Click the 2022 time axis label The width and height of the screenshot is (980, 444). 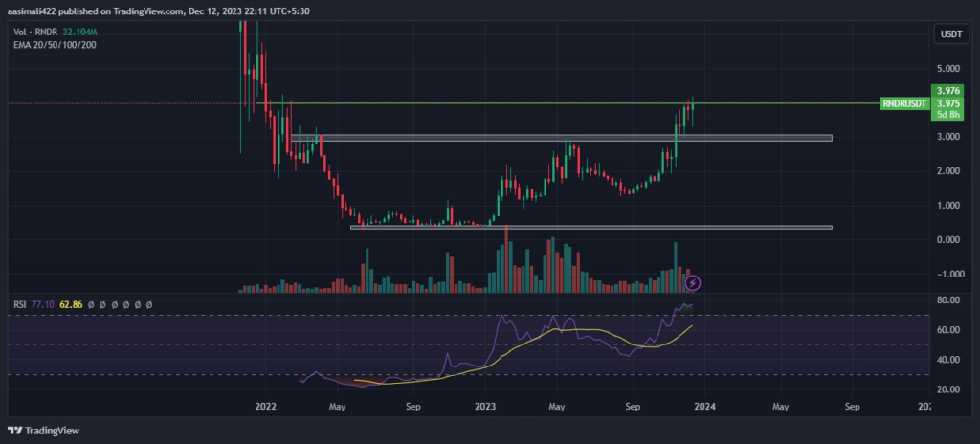pyautogui.click(x=266, y=407)
